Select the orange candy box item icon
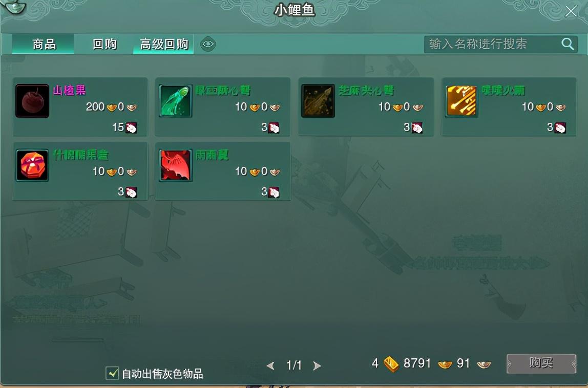This screenshot has width=588, height=388. pyautogui.click(x=32, y=165)
